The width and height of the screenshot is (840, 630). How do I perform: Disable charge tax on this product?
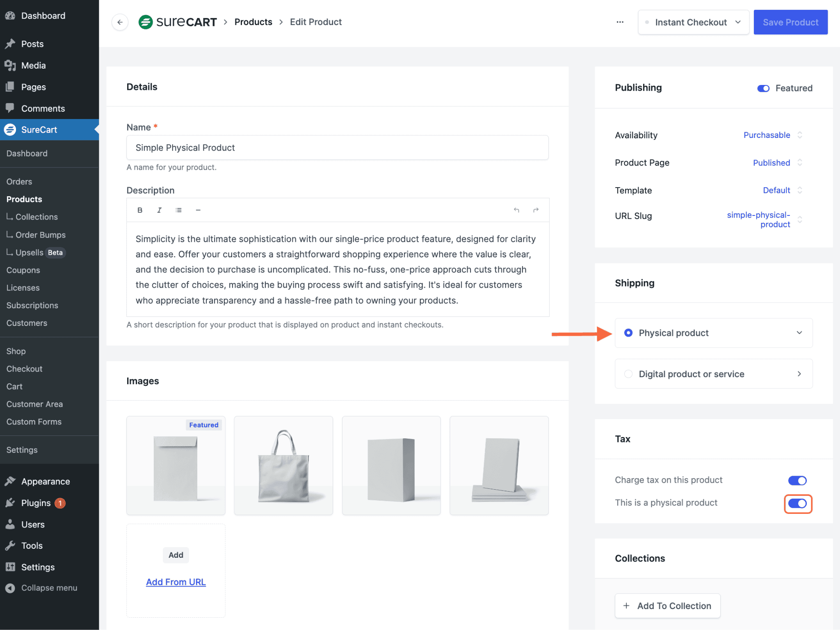coord(797,480)
